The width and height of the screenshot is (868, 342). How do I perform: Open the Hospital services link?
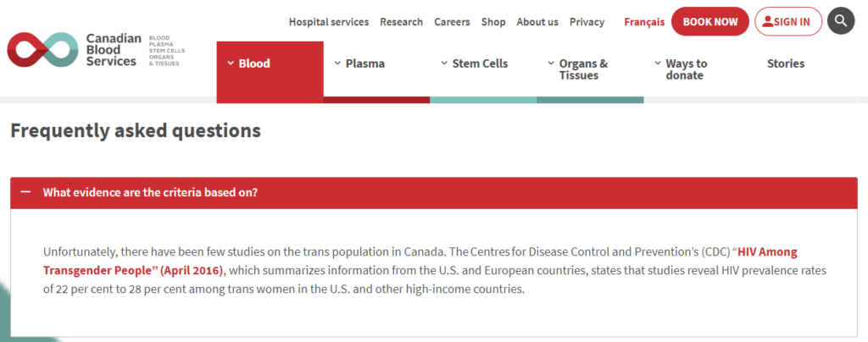click(329, 22)
